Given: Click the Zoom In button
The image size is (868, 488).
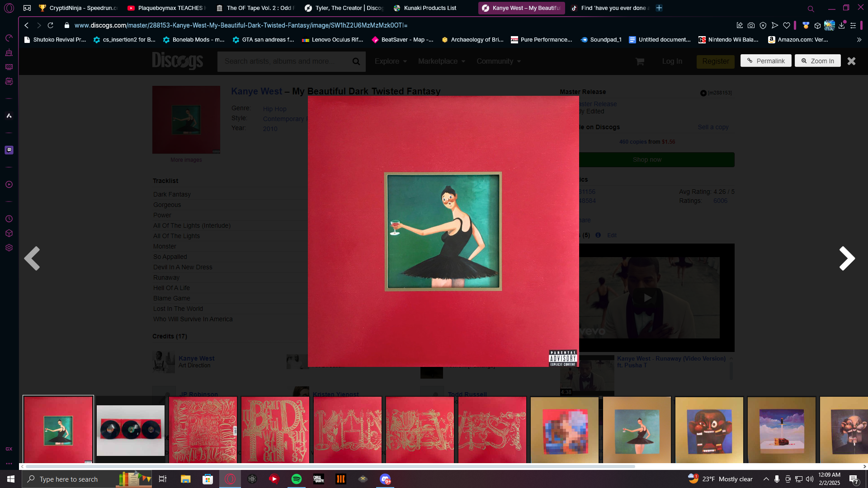Looking at the screenshot, I should click(x=817, y=61).
